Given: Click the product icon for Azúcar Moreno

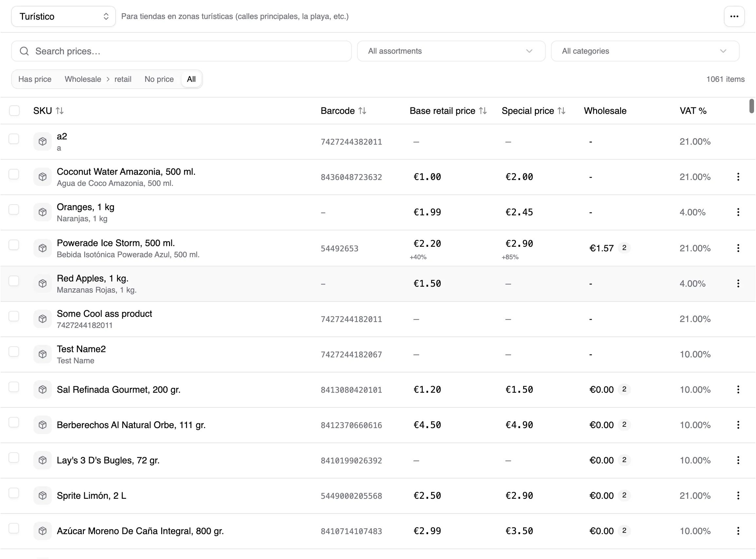Looking at the screenshot, I should click(43, 531).
